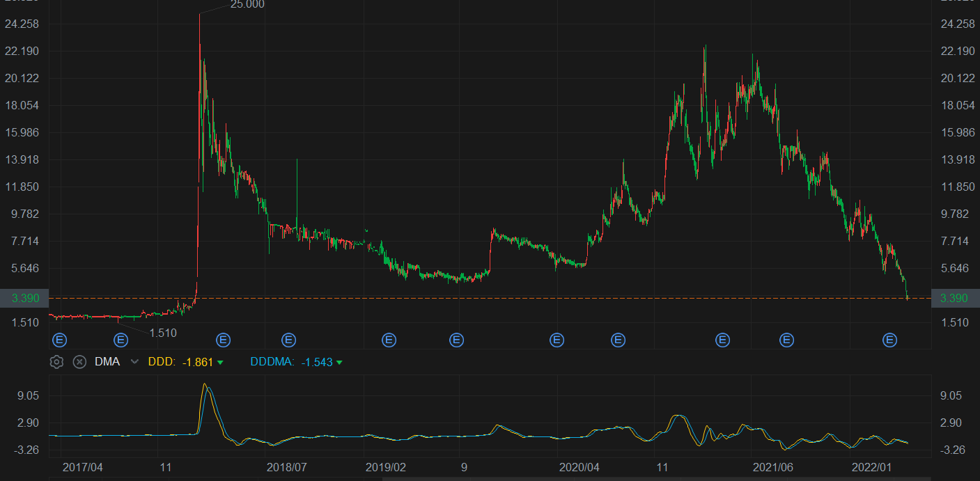The image size is (980, 481).
Task: Select the earnings marker nearest the 2021/06 label
Action: point(786,340)
